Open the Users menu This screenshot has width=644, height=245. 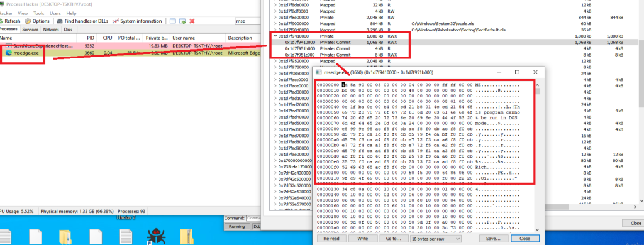click(55, 13)
